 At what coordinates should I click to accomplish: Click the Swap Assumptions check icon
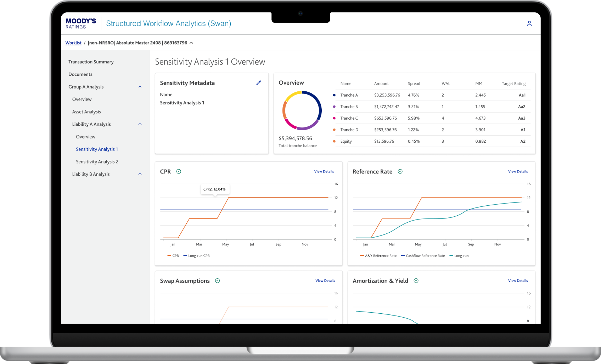point(218,281)
